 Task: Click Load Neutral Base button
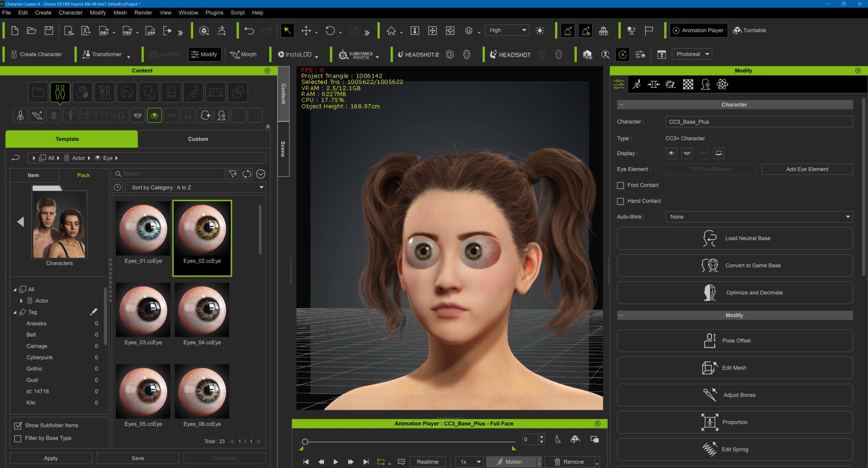coord(735,238)
